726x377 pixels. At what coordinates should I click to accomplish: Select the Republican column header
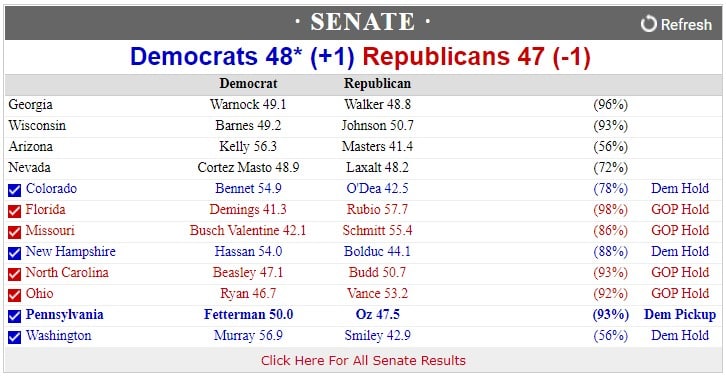pos(377,83)
